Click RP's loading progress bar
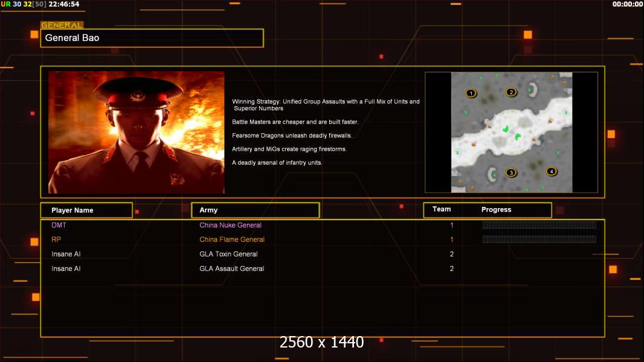This screenshot has height=362, width=644. coord(539,240)
